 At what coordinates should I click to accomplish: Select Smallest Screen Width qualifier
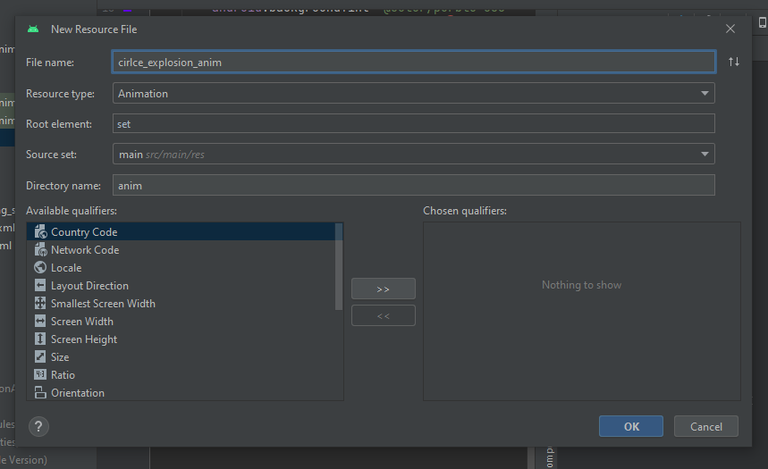click(181, 303)
